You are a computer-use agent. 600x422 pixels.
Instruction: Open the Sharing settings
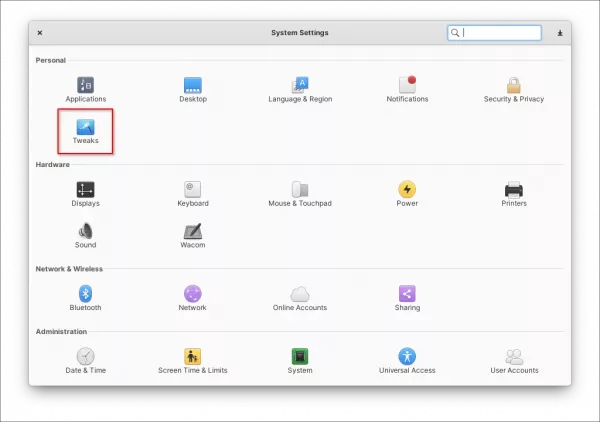tap(407, 298)
